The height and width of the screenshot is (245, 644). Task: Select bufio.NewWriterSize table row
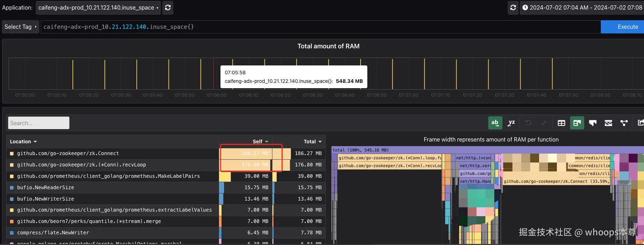click(166, 199)
